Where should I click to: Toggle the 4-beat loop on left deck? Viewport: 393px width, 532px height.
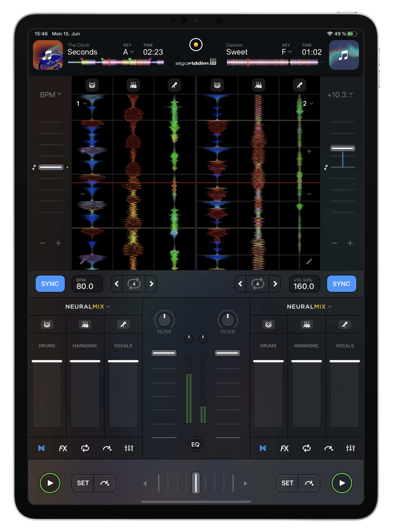point(134,284)
